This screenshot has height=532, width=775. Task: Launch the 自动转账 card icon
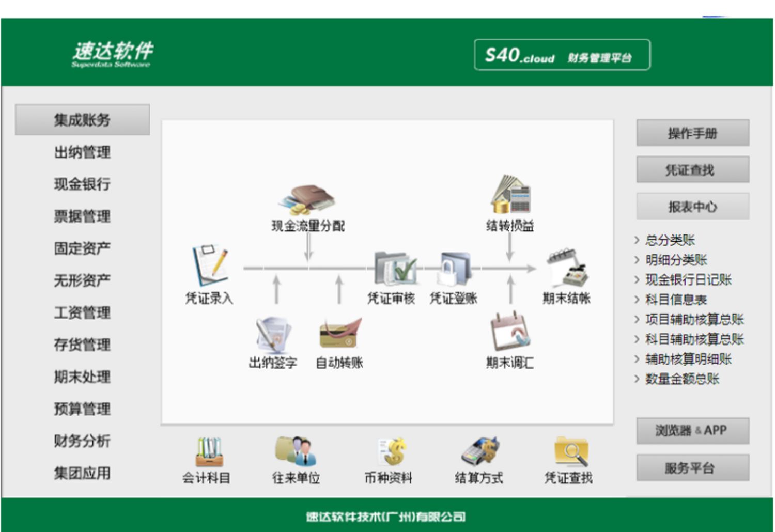click(x=340, y=334)
